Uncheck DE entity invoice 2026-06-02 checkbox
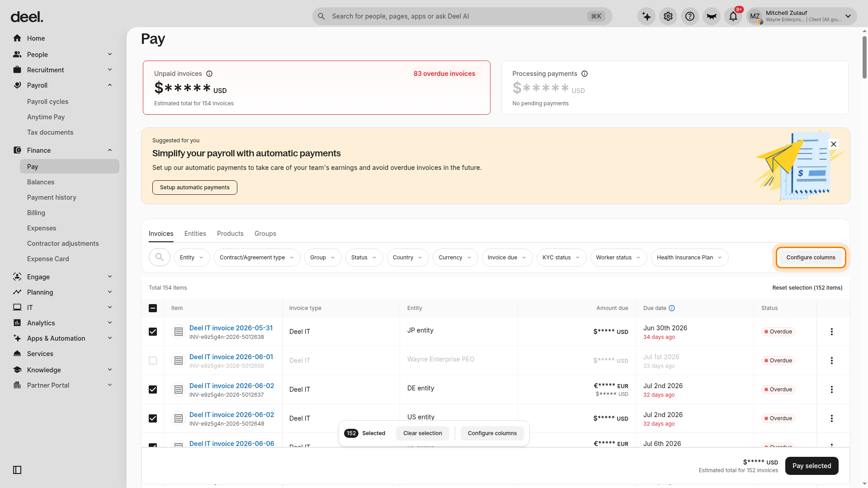 (x=153, y=389)
